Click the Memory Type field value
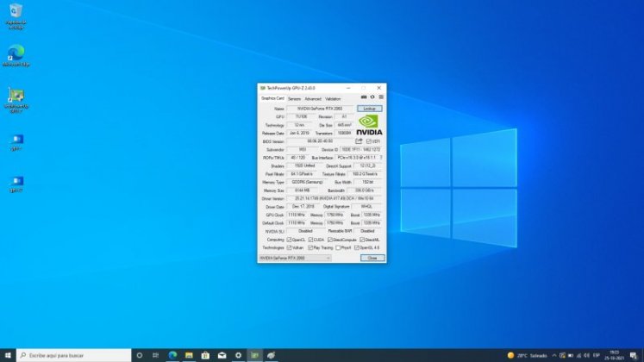 point(307,182)
